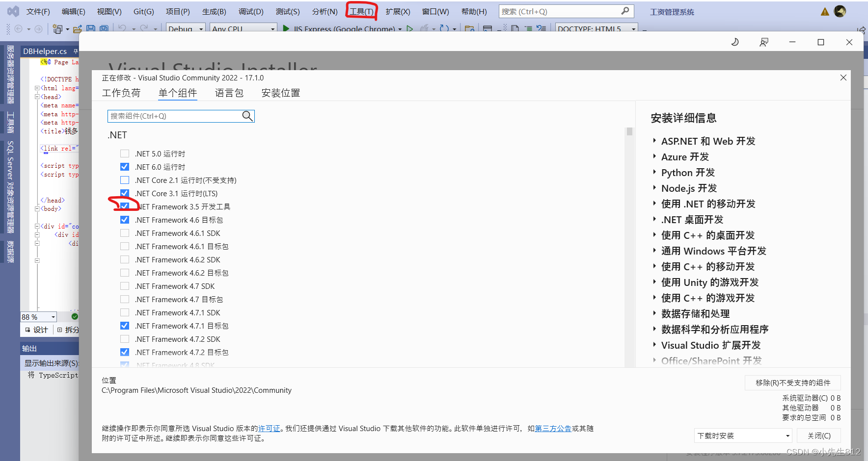
Task: Click the 关闭(C) button
Action: point(819,435)
